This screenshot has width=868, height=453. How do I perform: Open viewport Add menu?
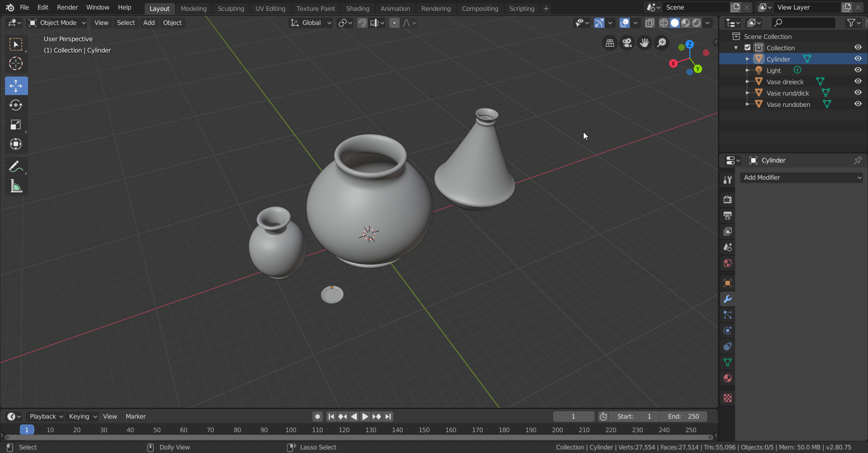pyautogui.click(x=149, y=23)
